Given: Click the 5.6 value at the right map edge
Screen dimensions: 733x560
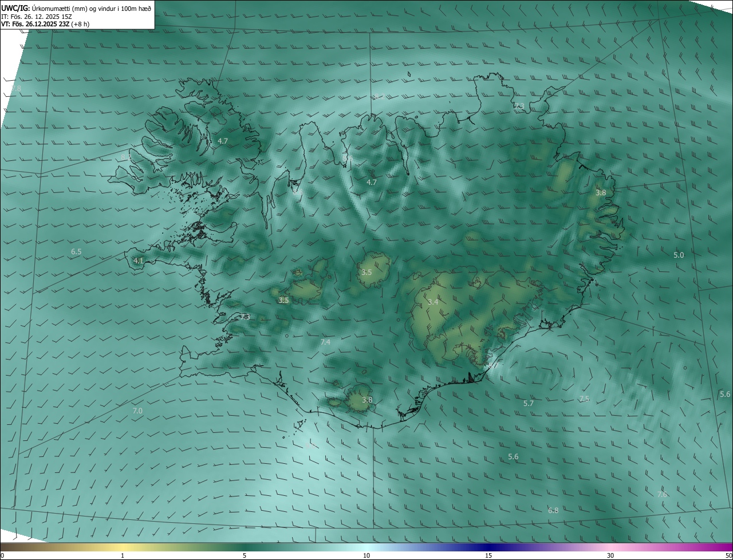Looking at the screenshot, I should (725, 394).
